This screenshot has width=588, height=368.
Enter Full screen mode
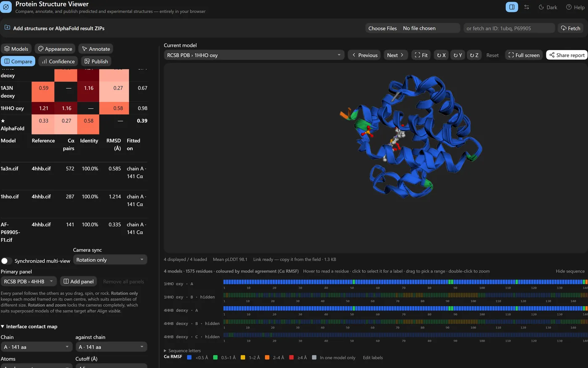click(524, 55)
